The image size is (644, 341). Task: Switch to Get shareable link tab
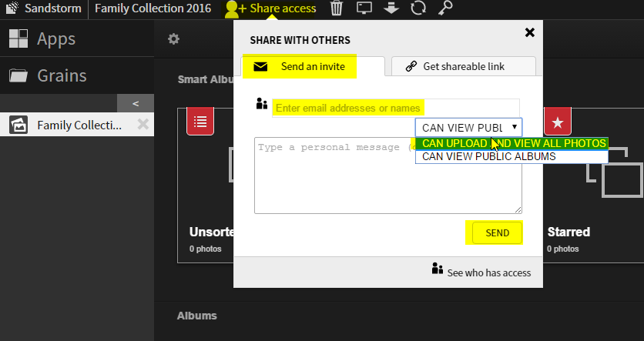tap(463, 66)
